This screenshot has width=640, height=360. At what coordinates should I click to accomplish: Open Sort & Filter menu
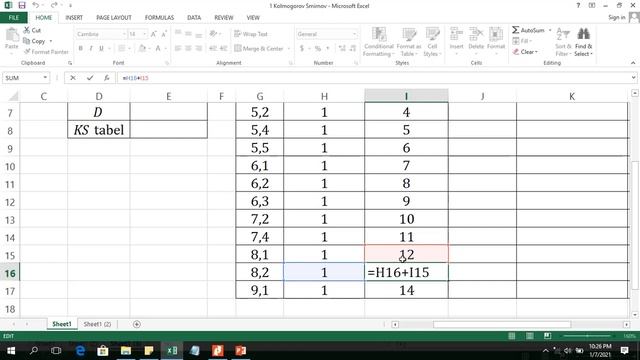pyautogui.click(x=563, y=42)
